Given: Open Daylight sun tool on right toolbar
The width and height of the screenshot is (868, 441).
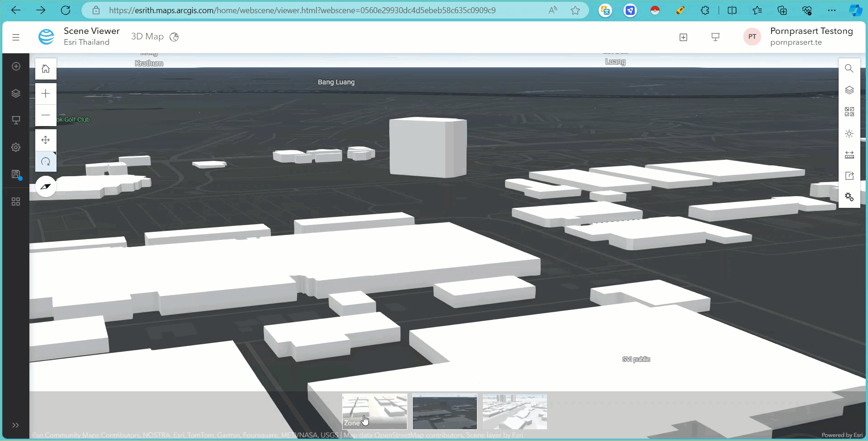Looking at the screenshot, I should point(849,133).
